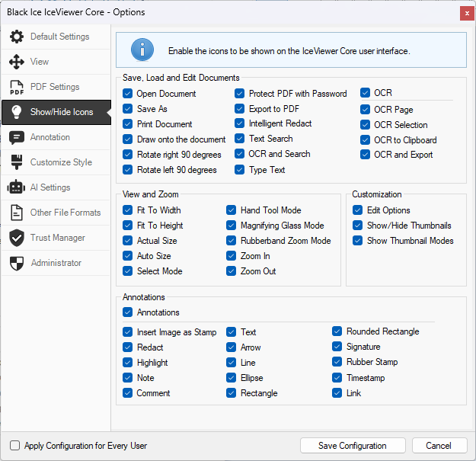Disable the Rubber Stamp icon
The height and width of the screenshot is (461, 476).
click(x=337, y=362)
